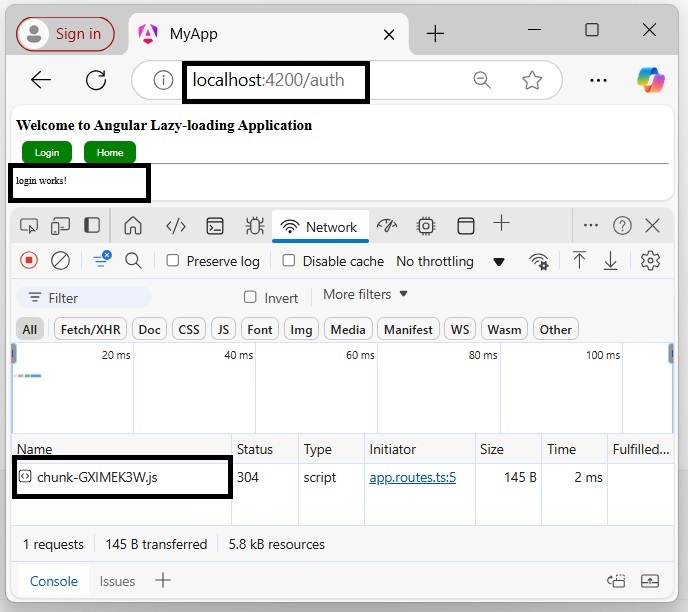Click the record network log button

(x=29, y=261)
